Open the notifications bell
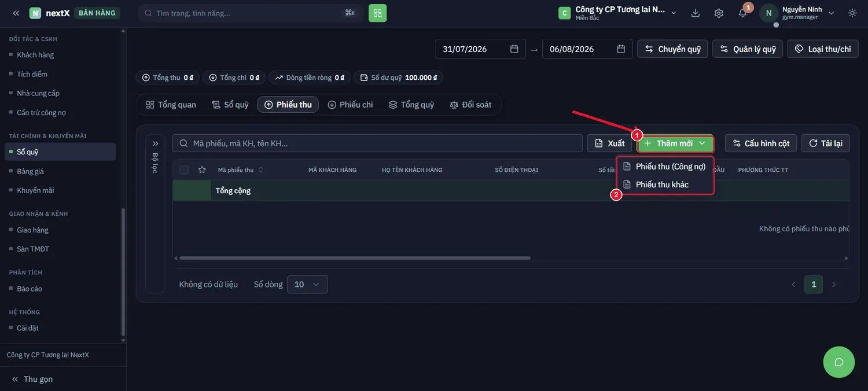This screenshot has width=868, height=391. click(x=742, y=13)
